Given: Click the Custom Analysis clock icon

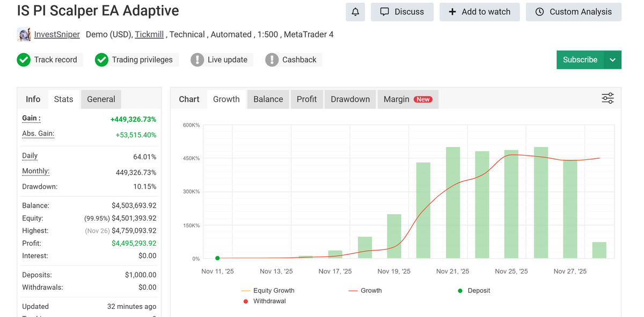Looking at the screenshot, I should click(539, 12).
